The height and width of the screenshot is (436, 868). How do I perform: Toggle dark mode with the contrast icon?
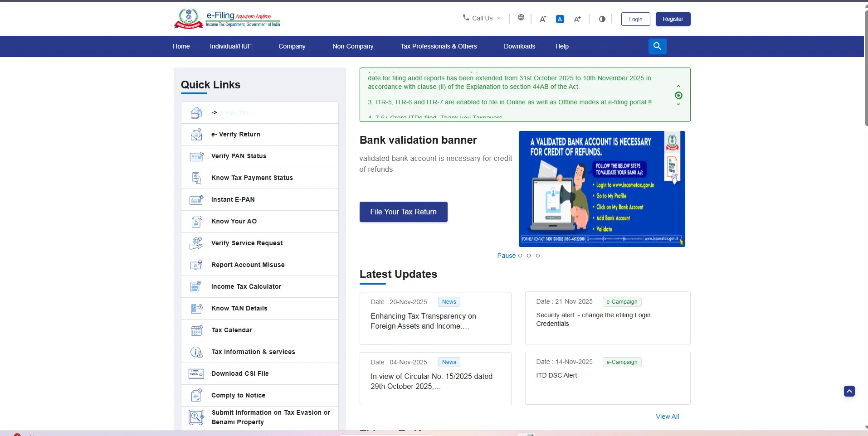[601, 19]
